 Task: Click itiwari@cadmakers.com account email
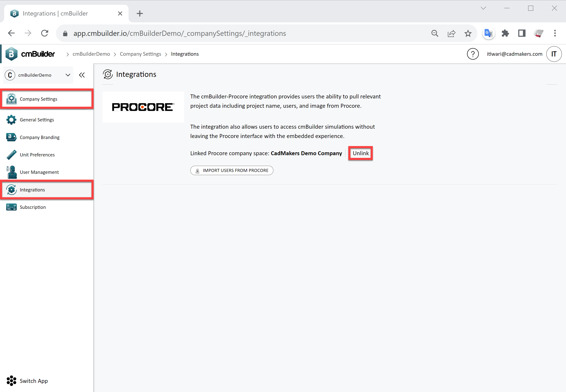click(514, 54)
